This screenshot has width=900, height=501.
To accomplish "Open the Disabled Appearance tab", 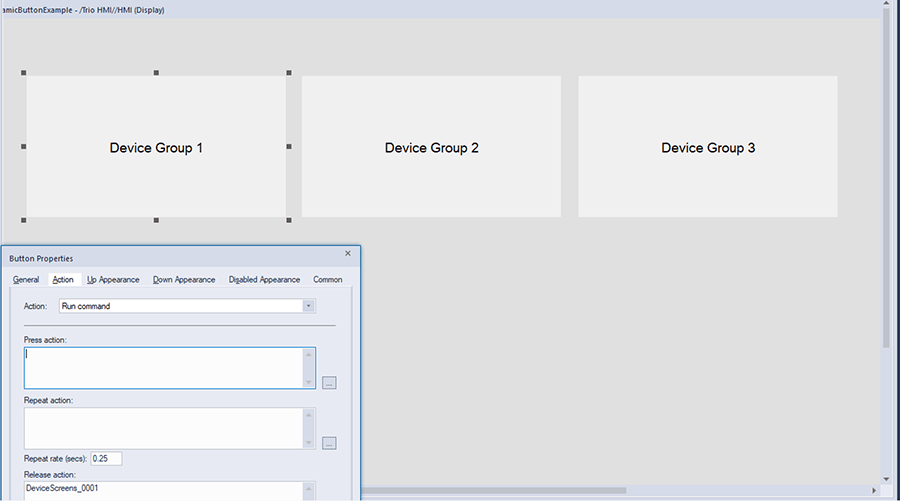I will tap(264, 279).
